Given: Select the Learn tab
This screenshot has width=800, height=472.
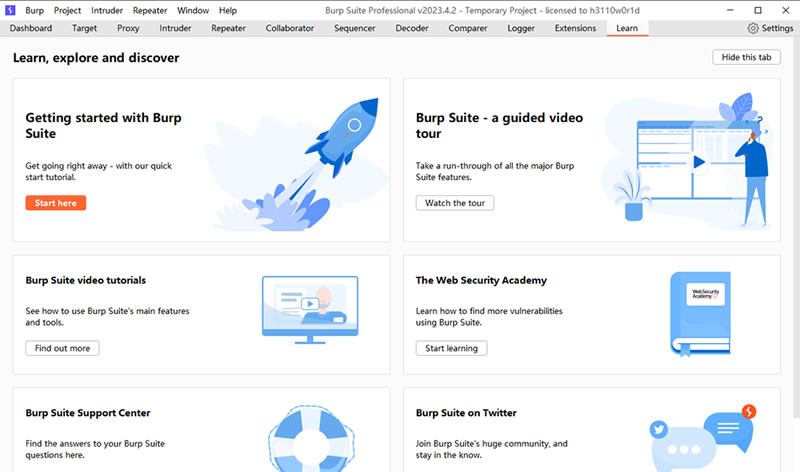Looking at the screenshot, I should pos(627,28).
